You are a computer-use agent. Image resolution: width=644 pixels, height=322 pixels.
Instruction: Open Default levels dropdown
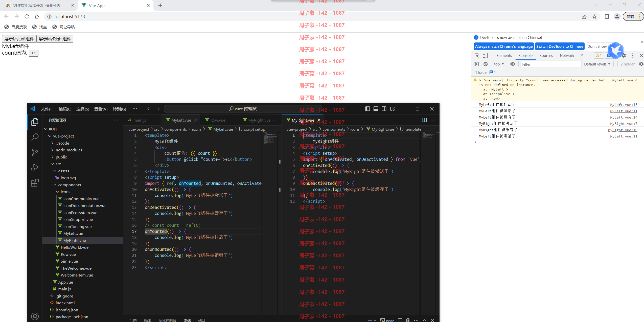tap(597, 64)
